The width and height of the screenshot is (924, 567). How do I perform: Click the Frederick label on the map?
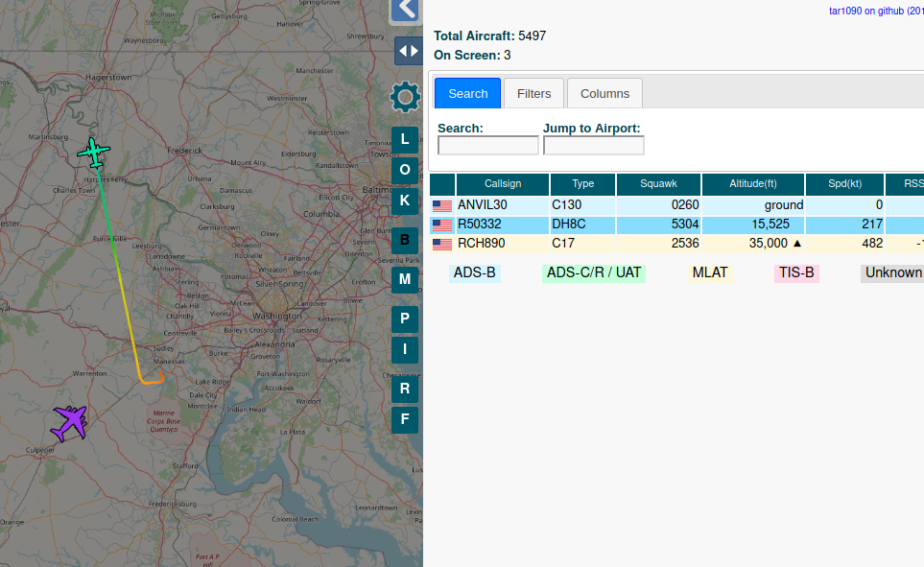click(x=184, y=151)
